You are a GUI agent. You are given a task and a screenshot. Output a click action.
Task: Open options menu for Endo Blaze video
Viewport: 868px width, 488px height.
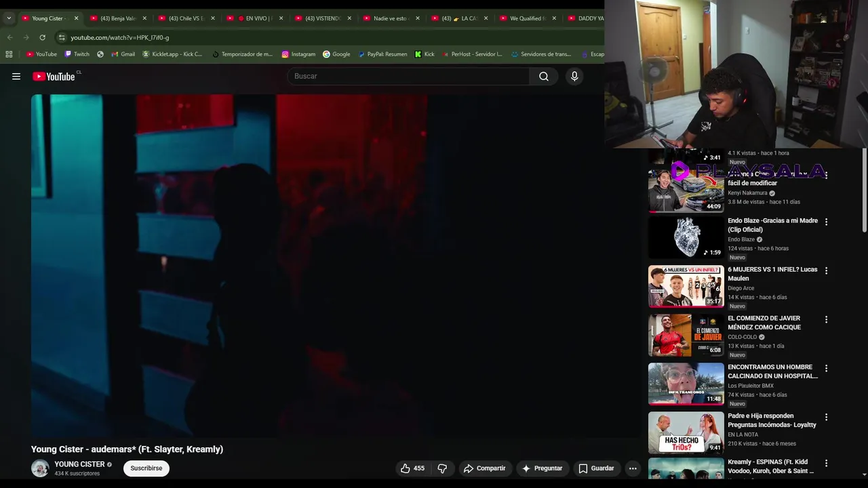tap(826, 222)
